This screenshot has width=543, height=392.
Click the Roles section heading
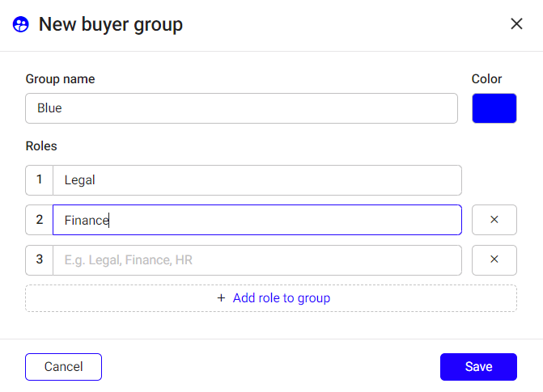[x=41, y=146]
